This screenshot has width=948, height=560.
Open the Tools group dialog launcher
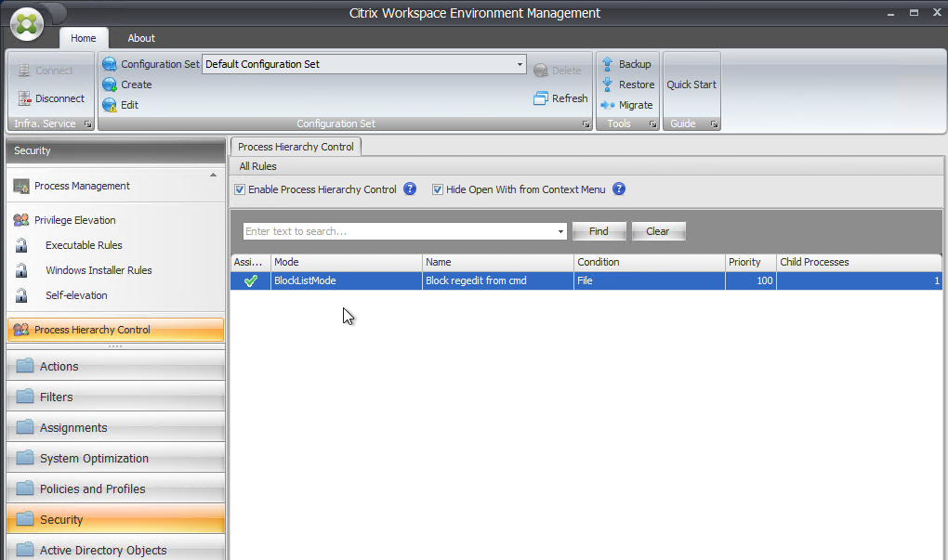653,124
